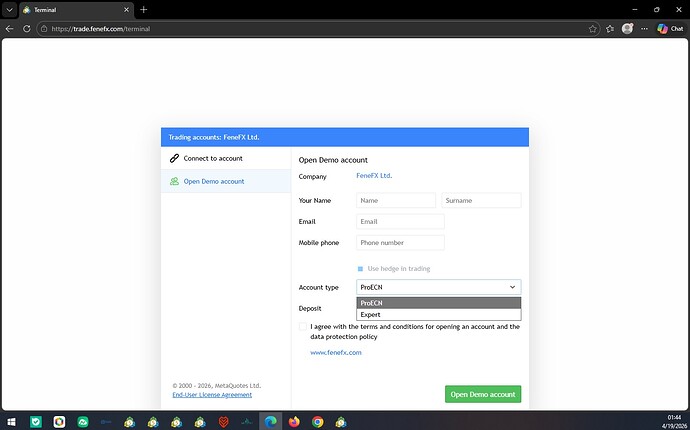Click the Open Demo account heading text
This screenshot has width=690, height=430.
[333, 160]
